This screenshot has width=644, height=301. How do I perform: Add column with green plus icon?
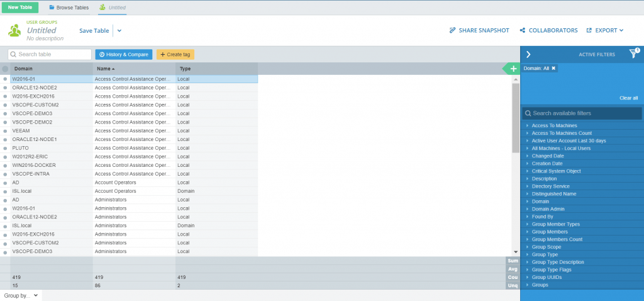pos(513,69)
